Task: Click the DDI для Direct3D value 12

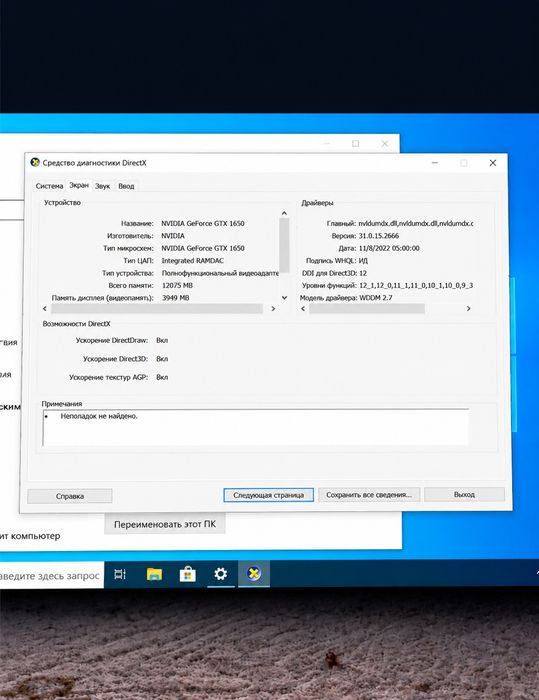Action: point(363,273)
